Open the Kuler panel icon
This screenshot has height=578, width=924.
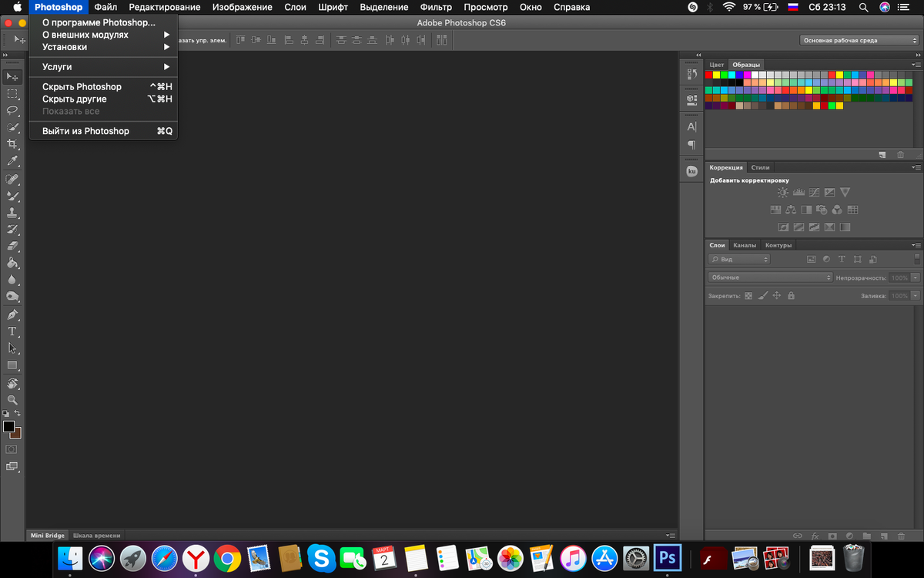click(x=691, y=171)
